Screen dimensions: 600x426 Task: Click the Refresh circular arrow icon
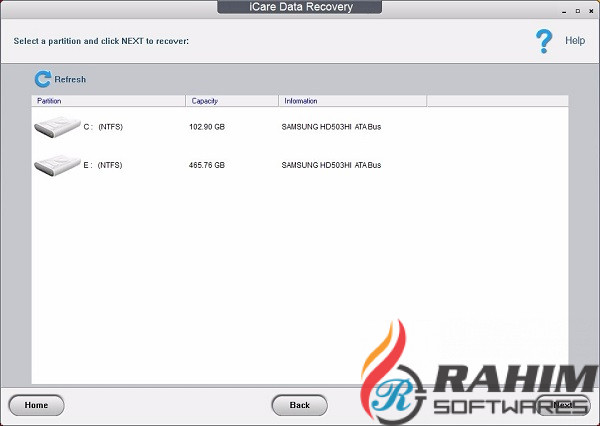(x=42, y=79)
